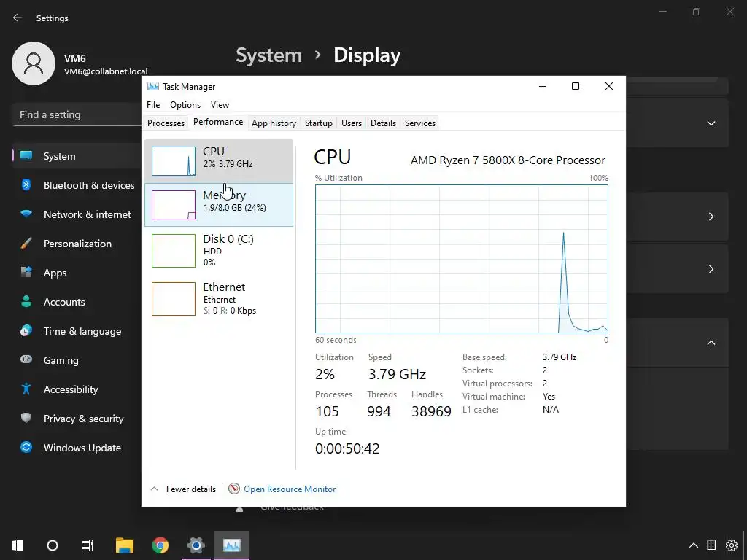Open Network & internet settings label
This screenshot has width=747, height=560.
[x=88, y=214]
